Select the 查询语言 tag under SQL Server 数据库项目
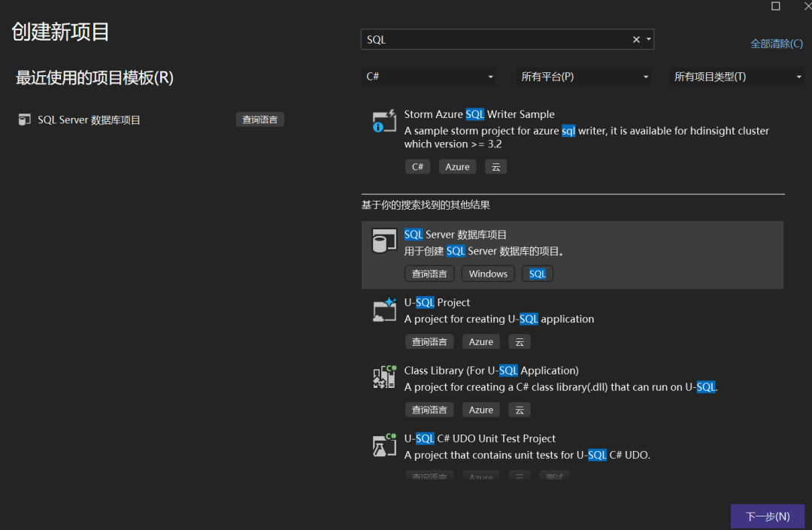 click(429, 273)
